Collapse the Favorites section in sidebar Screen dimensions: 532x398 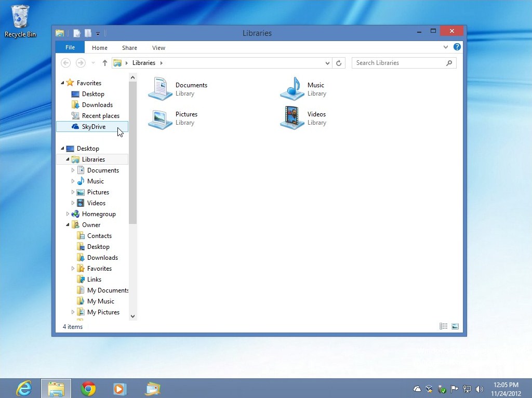pos(63,83)
